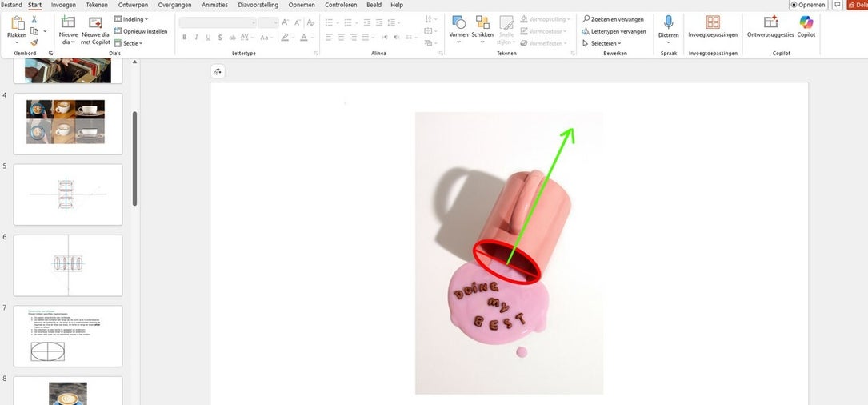Open the Letertype dialog launcher

click(x=317, y=53)
